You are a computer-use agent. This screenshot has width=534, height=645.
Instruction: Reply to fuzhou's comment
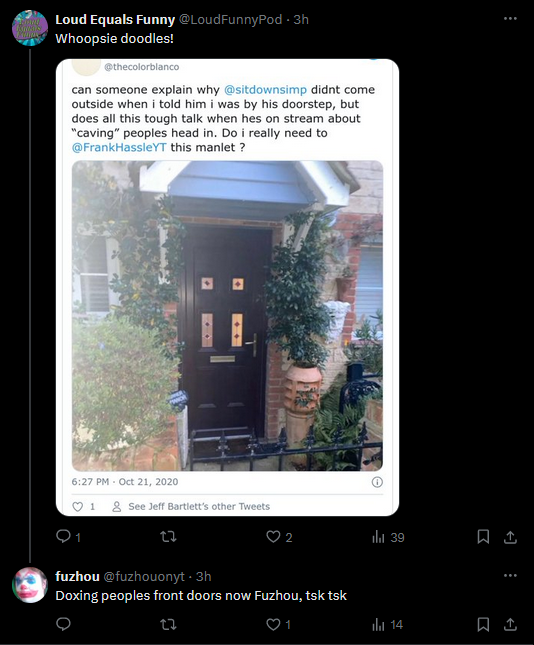63,624
